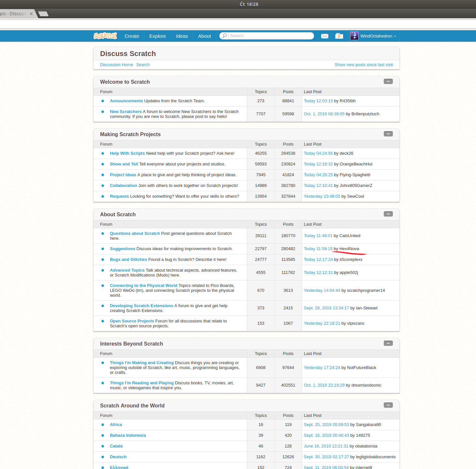Viewport: 476px width, 469px height.
Task: Go to the Explore page
Action: point(157,36)
